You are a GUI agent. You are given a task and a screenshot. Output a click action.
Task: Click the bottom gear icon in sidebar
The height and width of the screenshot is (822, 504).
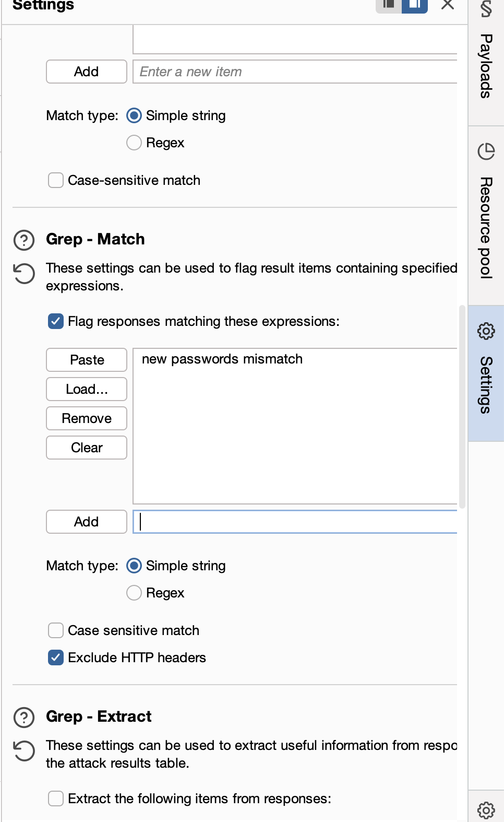486,810
